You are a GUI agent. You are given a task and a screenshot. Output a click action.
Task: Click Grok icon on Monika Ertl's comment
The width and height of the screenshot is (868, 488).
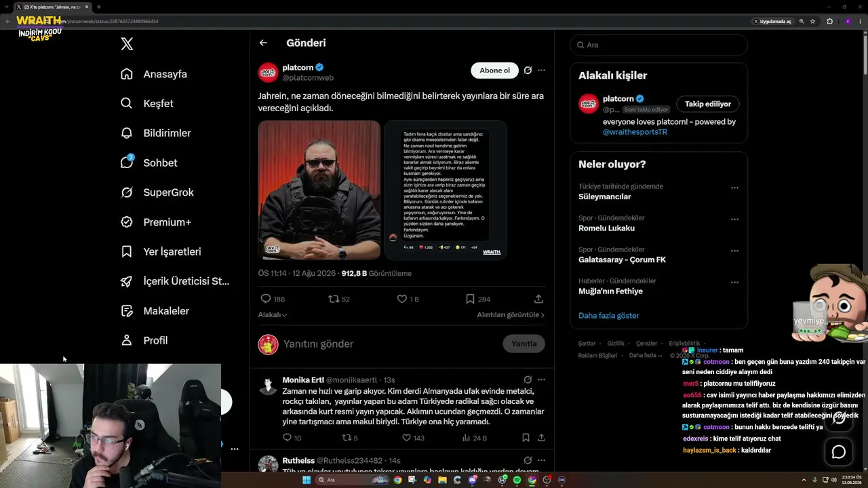528,380
